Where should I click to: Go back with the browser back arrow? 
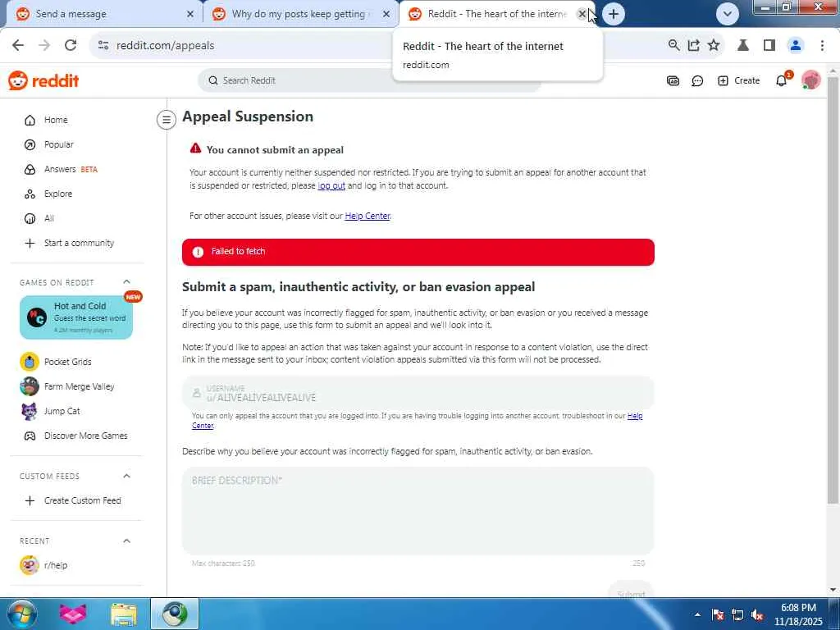pyautogui.click(x=18, y=46)
